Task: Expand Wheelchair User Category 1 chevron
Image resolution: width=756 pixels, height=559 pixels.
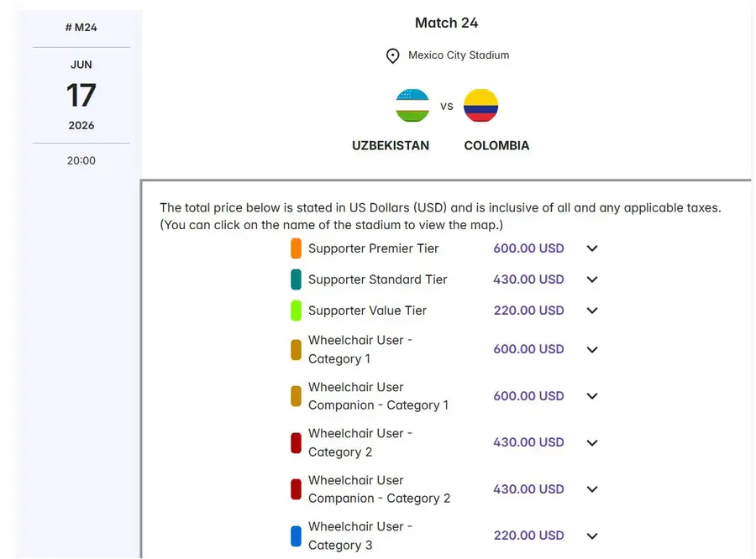Action: coord(592,350)
